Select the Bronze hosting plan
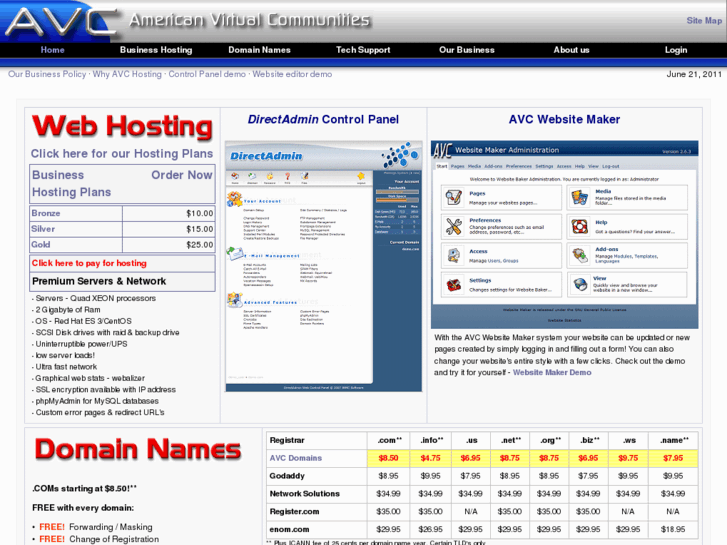The width and height of the screenshot is (727, 545). coord(46,213)
